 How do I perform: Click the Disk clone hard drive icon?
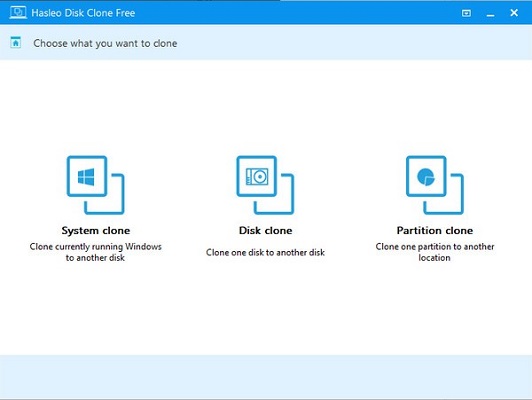click(x=265, y=185)
